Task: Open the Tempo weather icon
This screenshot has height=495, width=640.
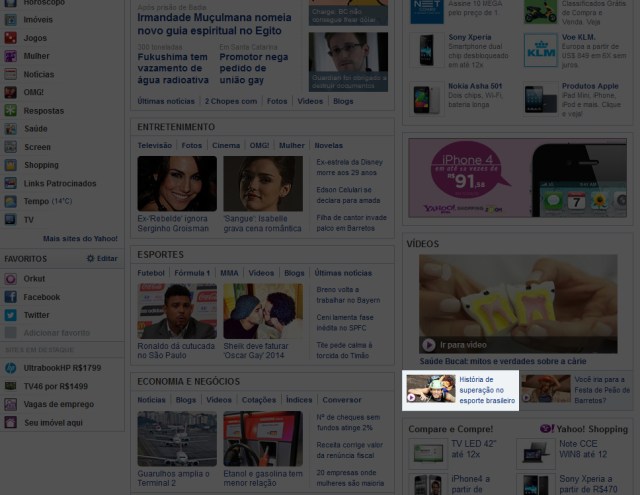Action: click(x=10, y=201)
